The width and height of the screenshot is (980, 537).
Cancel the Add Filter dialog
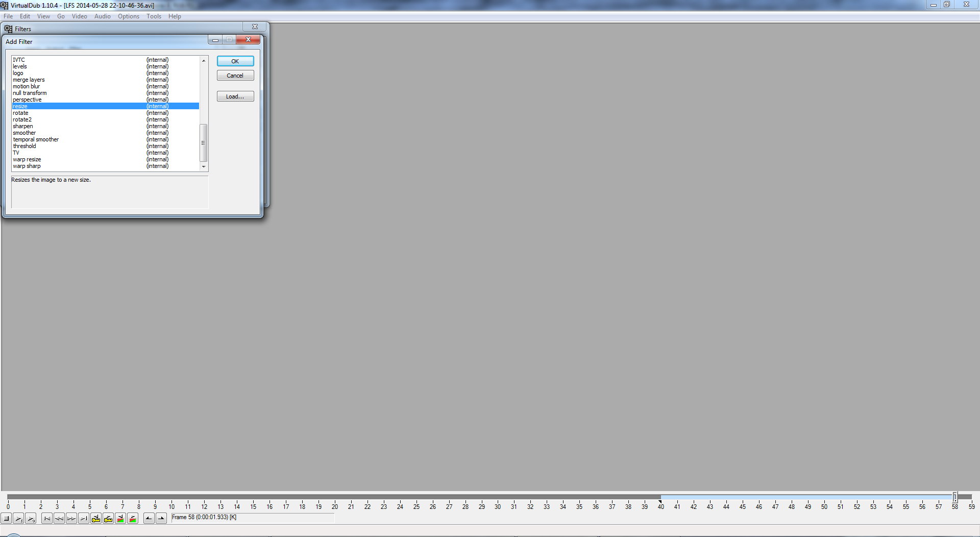(x=235, y=76)
